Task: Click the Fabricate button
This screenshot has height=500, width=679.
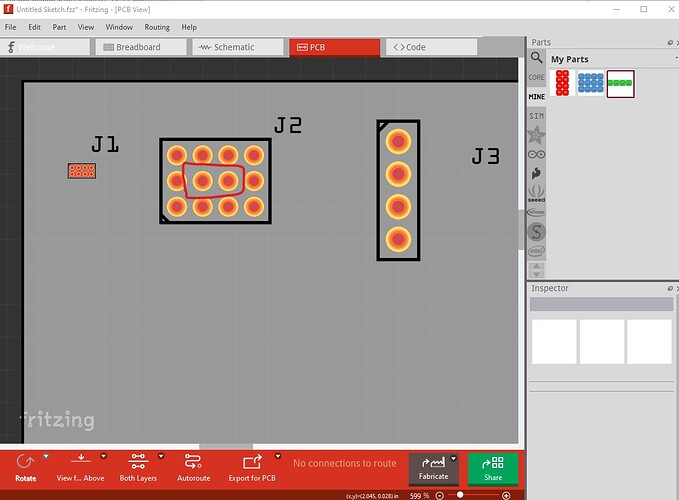Action: 432,468
